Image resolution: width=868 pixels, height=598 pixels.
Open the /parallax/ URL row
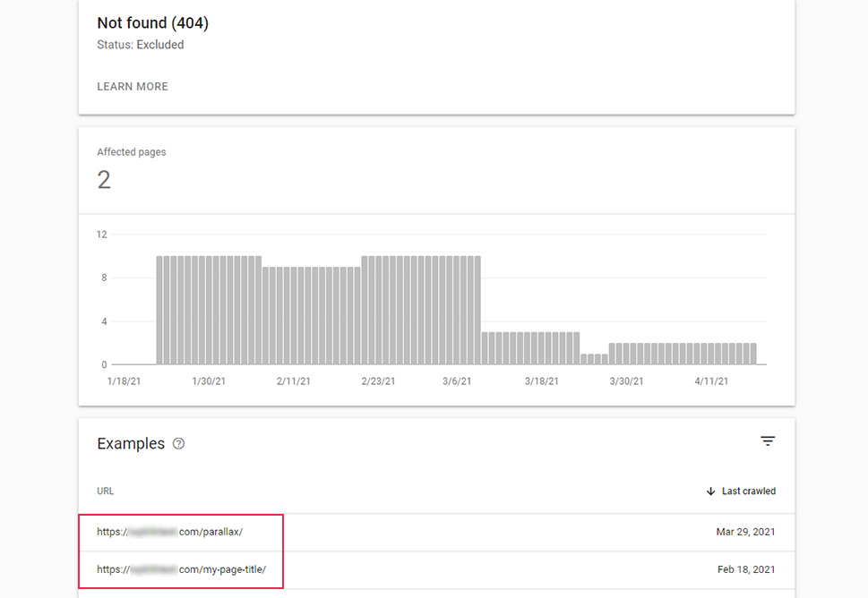(x=170, y=532)
